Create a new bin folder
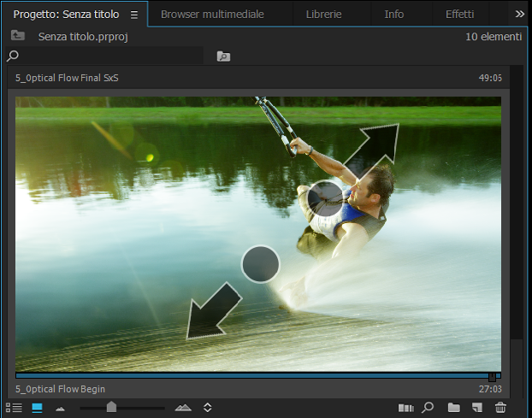 pyautogui.click(x=453, y=408)
